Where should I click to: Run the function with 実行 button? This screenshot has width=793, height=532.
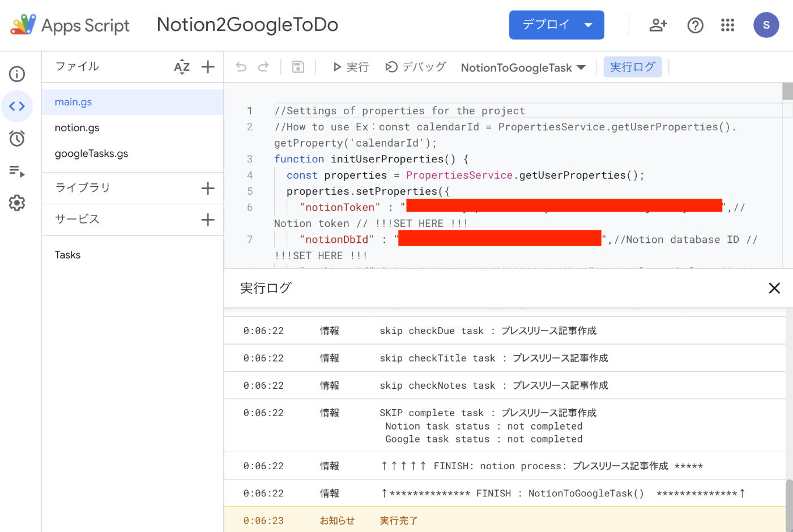coord(351,67)
